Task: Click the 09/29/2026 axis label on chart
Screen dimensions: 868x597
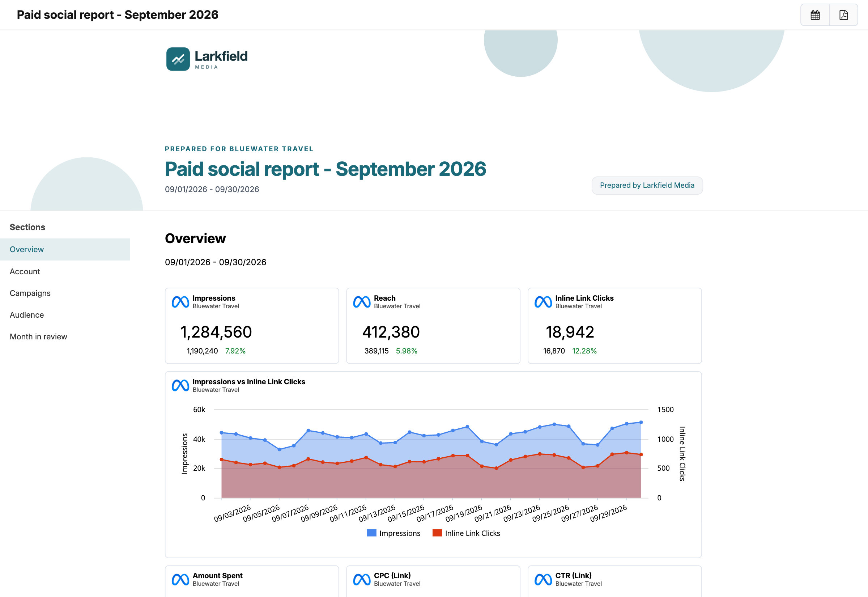Action: pyautogui.click(x=608, y=513)
